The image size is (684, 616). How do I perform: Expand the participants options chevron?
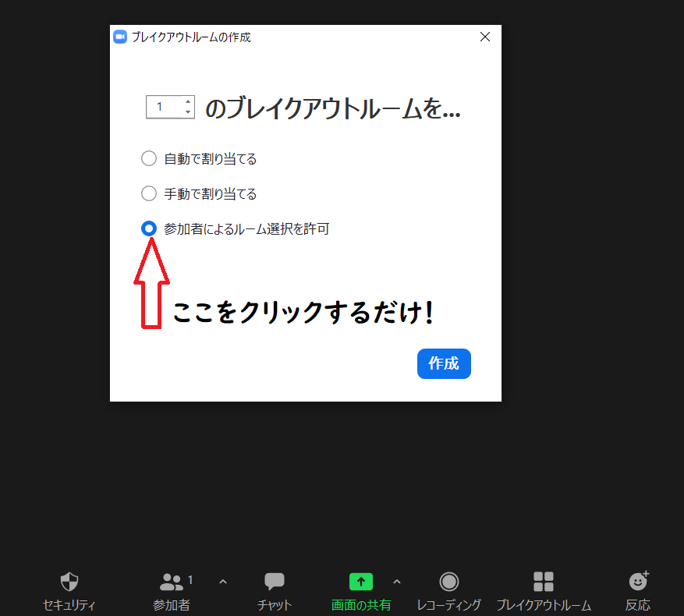point(223,582)
